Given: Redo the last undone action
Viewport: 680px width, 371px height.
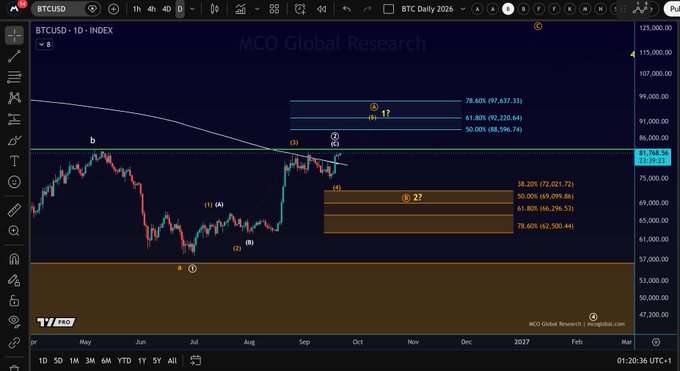Looking at the screenshot, I should click(x=367, y=9).
